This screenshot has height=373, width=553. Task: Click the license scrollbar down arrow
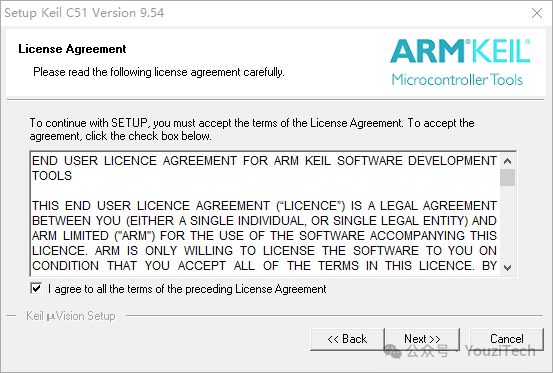(507, 268)
